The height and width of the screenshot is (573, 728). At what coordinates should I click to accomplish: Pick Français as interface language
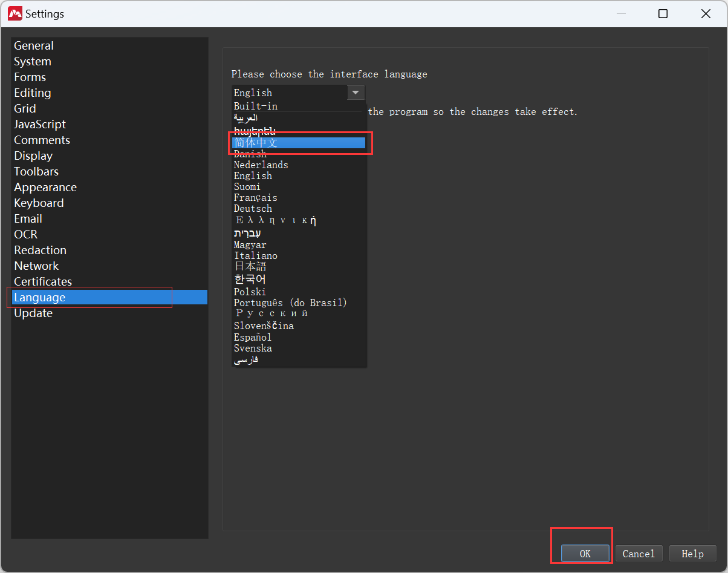pos(255,198)
